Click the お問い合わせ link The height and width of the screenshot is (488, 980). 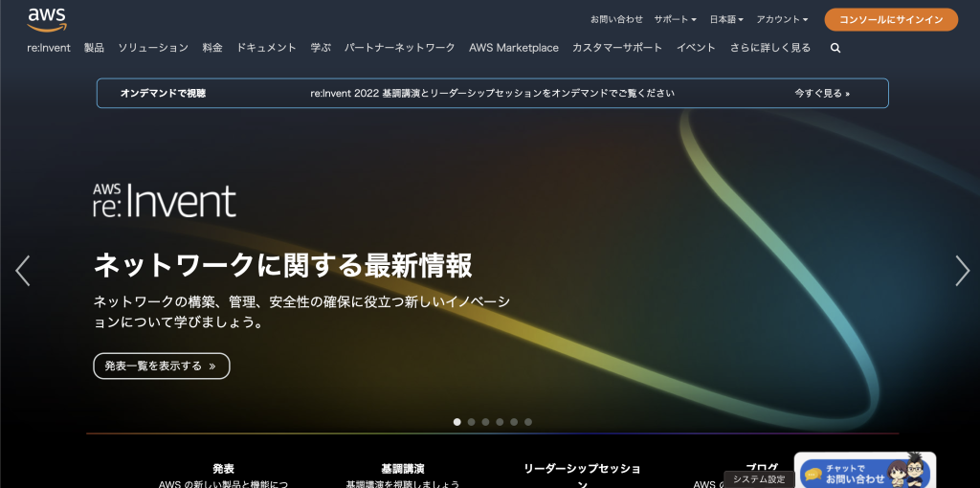[616, 19]
